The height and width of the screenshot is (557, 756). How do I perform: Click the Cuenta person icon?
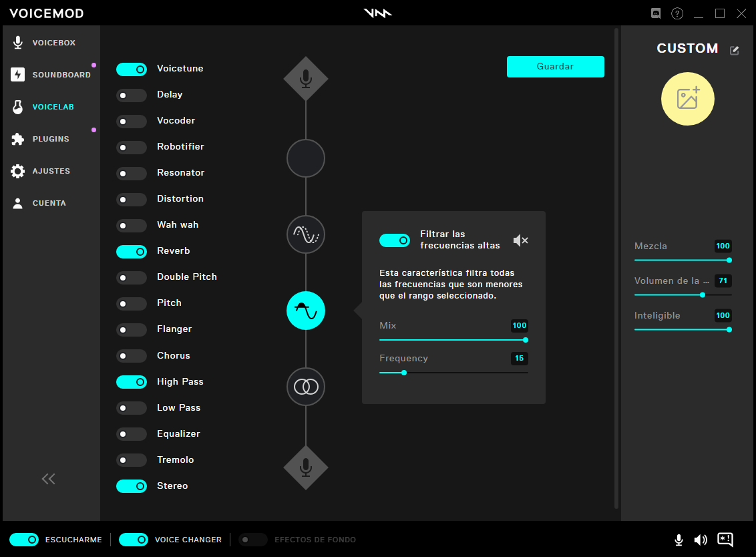click(x=18, y=203)
